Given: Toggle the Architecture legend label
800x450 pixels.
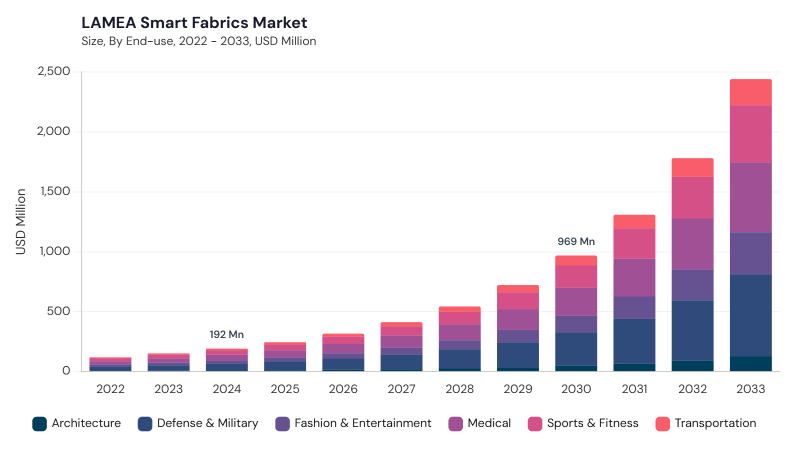Looking at the screenshot, I should click(86, 423).
